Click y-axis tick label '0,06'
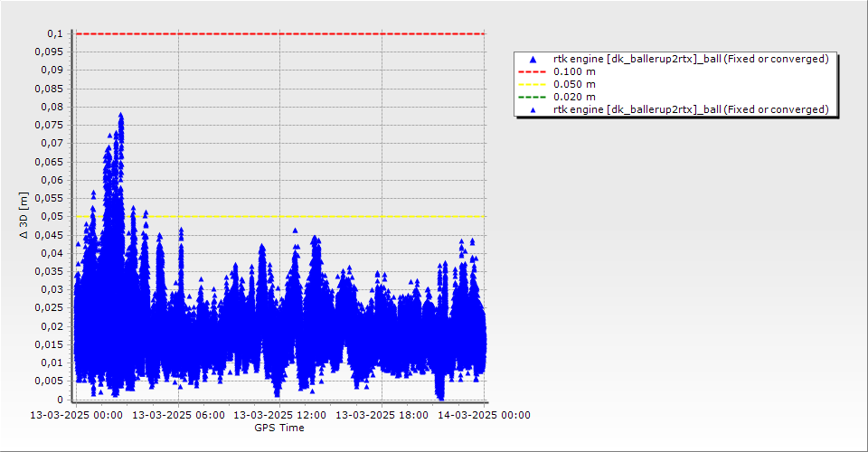This screenshot has width=868, height=452. (52, 180)
